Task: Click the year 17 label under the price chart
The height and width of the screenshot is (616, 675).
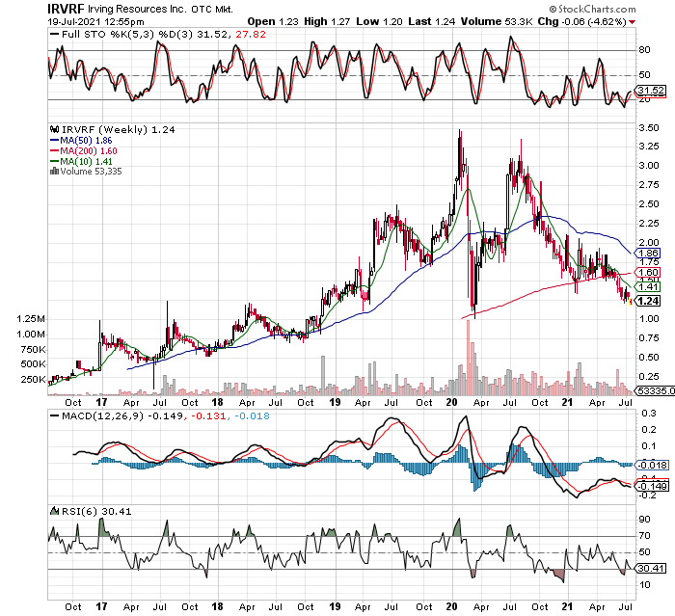Action: click(x=101, y=402)
